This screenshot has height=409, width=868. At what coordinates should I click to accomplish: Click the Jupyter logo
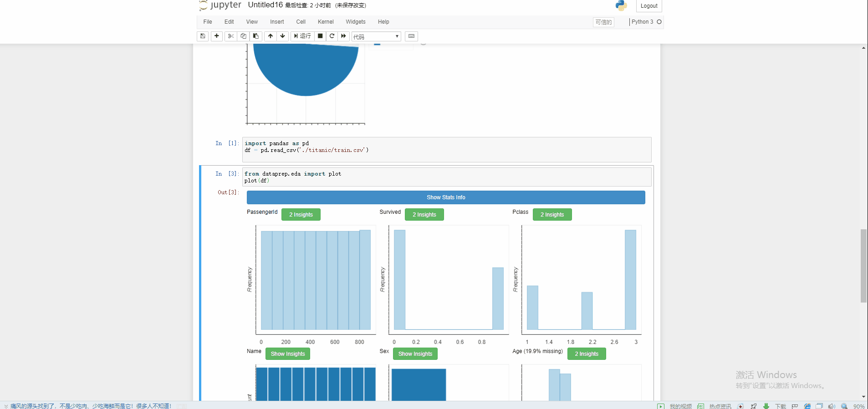coord(220,5)
